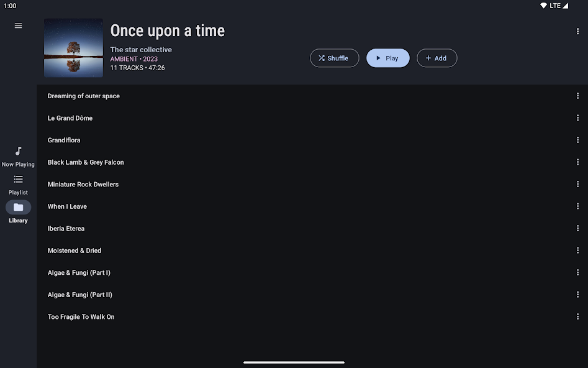Open the Now Playing view
This screenshot has width=588, height=368.
click(x=18, y=157)
